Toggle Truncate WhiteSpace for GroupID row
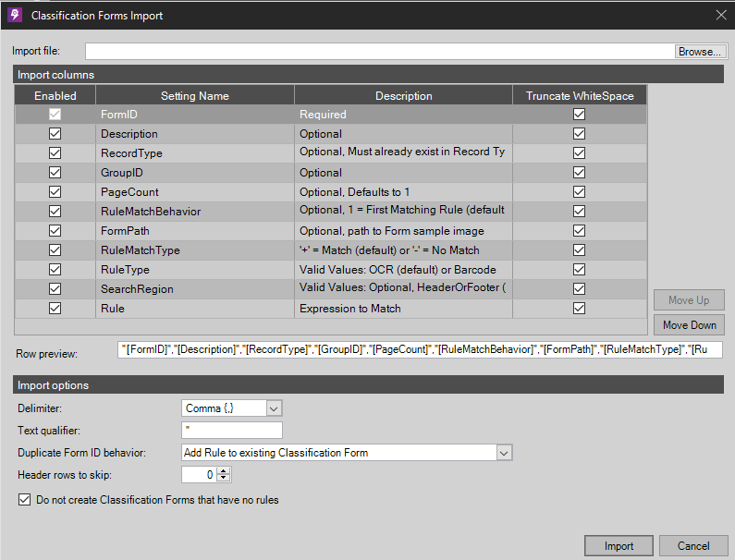This screenshot has height=560, width=735. [x=580, y=173]
